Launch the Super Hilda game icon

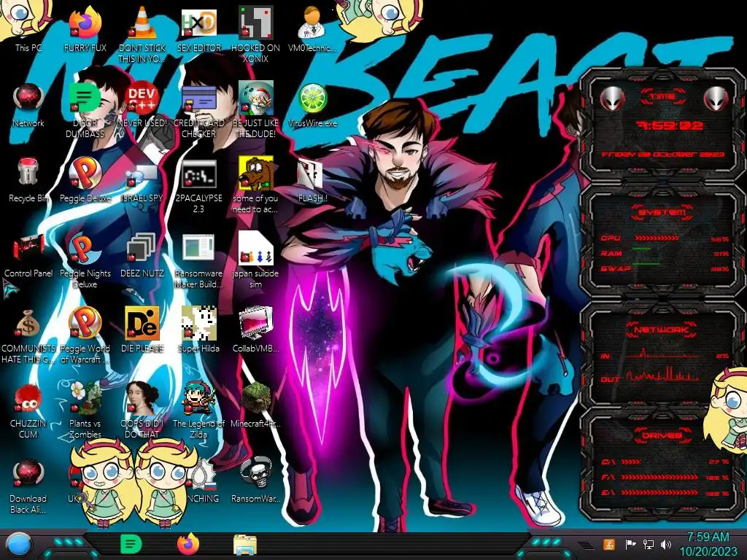[x=198, y=330]
